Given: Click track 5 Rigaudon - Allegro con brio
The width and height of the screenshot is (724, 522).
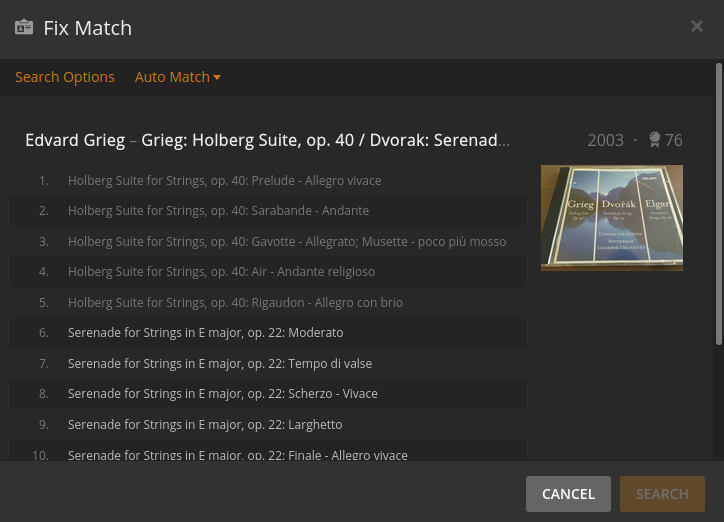Looking at the screenshot, I should click(x=235, y=302).
